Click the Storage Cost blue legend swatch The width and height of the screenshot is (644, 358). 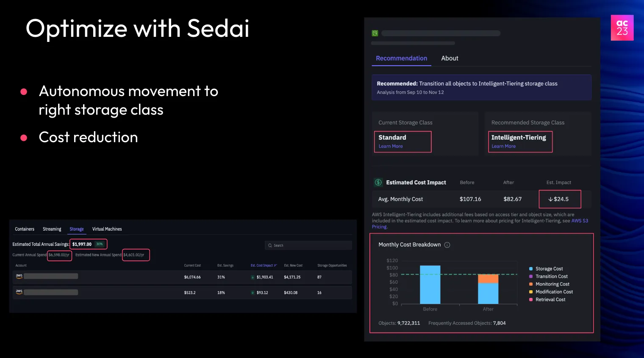click(531, 269)
